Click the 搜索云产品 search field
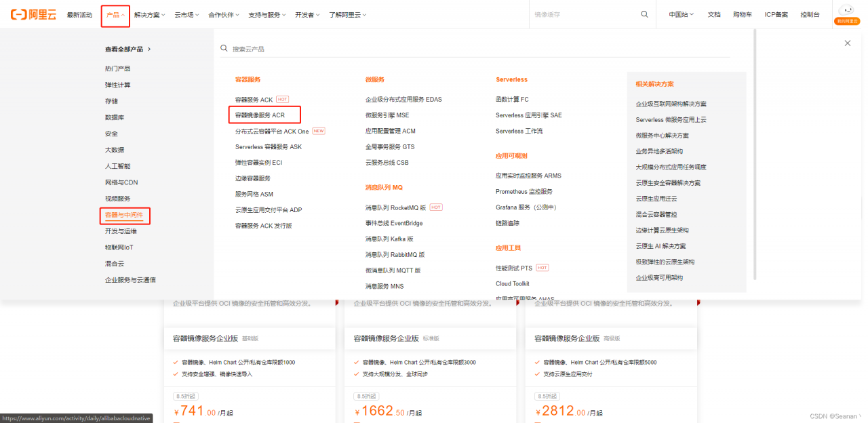Viewport: 868px width, 423px height. (x=475, y=49)
